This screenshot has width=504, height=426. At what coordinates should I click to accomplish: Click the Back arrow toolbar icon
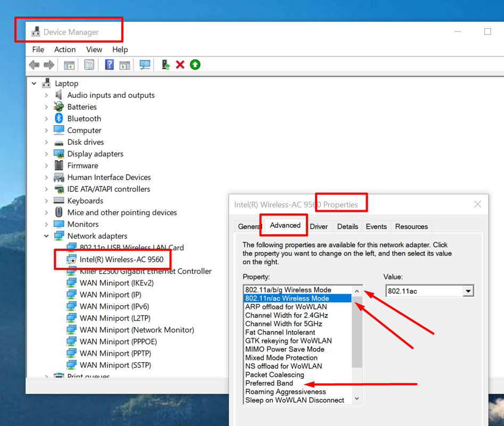(x=34, y=65)
